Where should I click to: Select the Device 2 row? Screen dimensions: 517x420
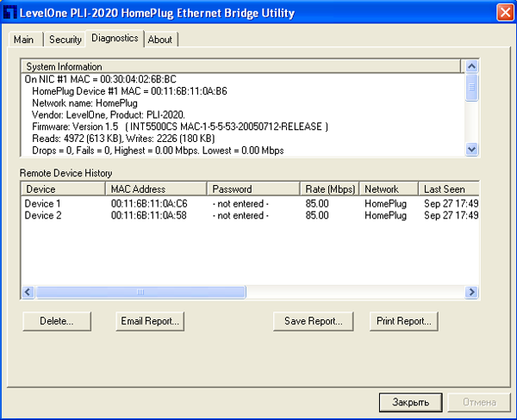point(251,215)
